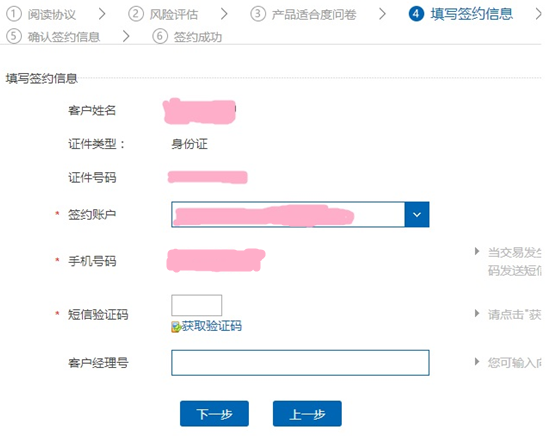549x436 pixels.
Task: Click the 下一步 button
Action: pos(214,414)
